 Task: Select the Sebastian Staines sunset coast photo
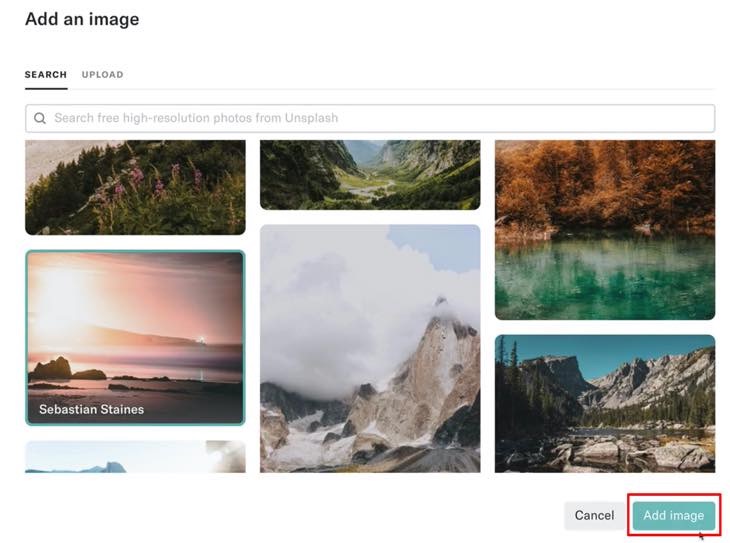(135, 338)
